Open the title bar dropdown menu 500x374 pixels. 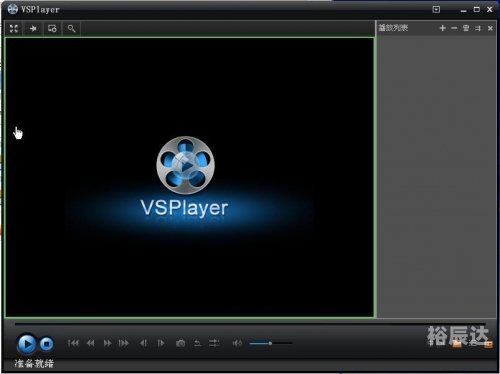click(436, 10)
